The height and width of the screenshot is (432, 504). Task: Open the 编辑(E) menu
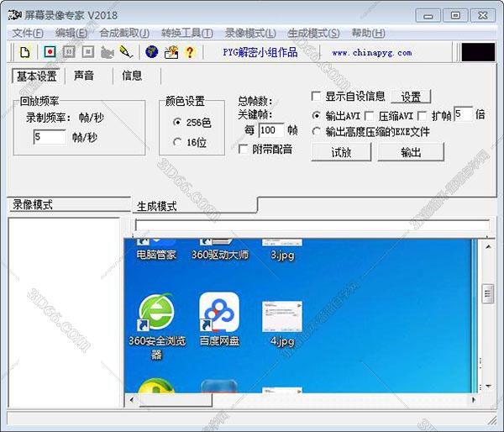tap(71, 33)
